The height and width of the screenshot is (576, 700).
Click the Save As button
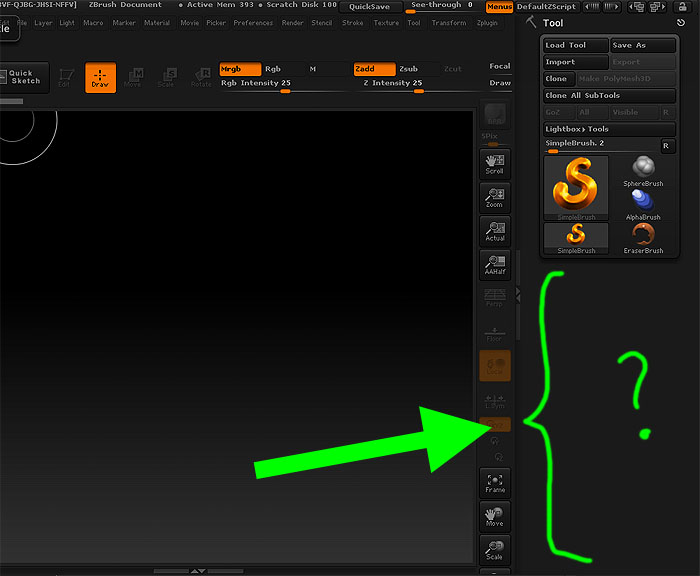[x=643, y=45]
